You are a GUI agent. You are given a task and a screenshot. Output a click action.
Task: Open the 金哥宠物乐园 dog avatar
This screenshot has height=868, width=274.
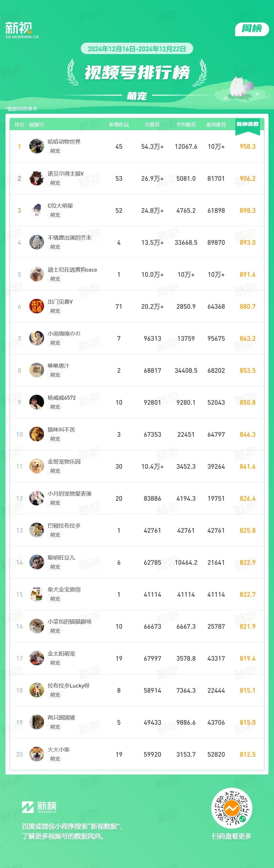(x=36, y=466)
